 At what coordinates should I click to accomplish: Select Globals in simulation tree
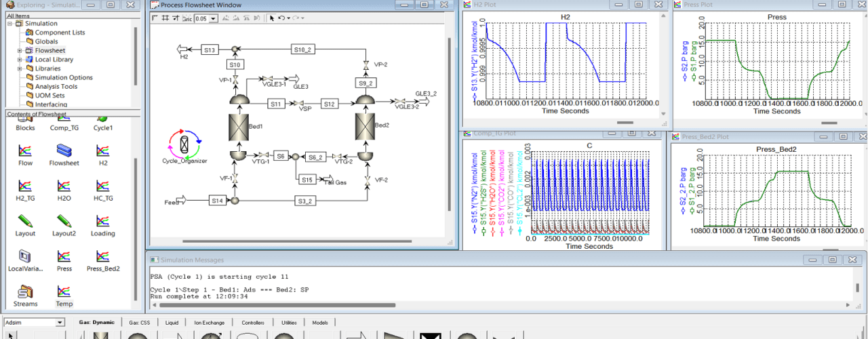(46, 41)
